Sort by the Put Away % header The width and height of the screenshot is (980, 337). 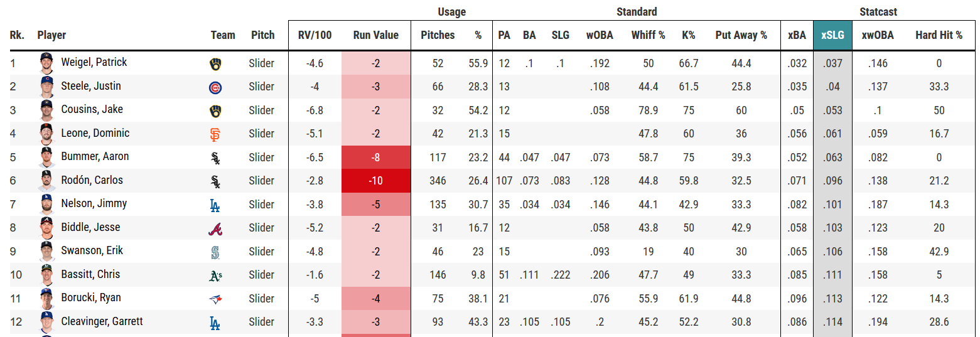click(741, 35)
